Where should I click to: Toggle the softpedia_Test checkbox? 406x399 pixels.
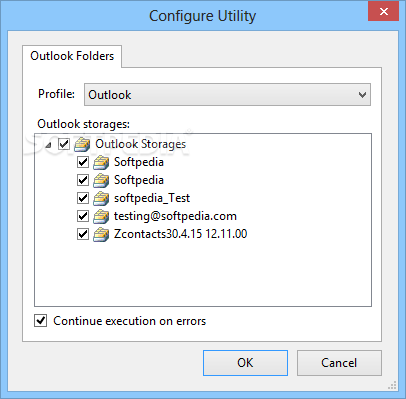(x=83, y=198)
